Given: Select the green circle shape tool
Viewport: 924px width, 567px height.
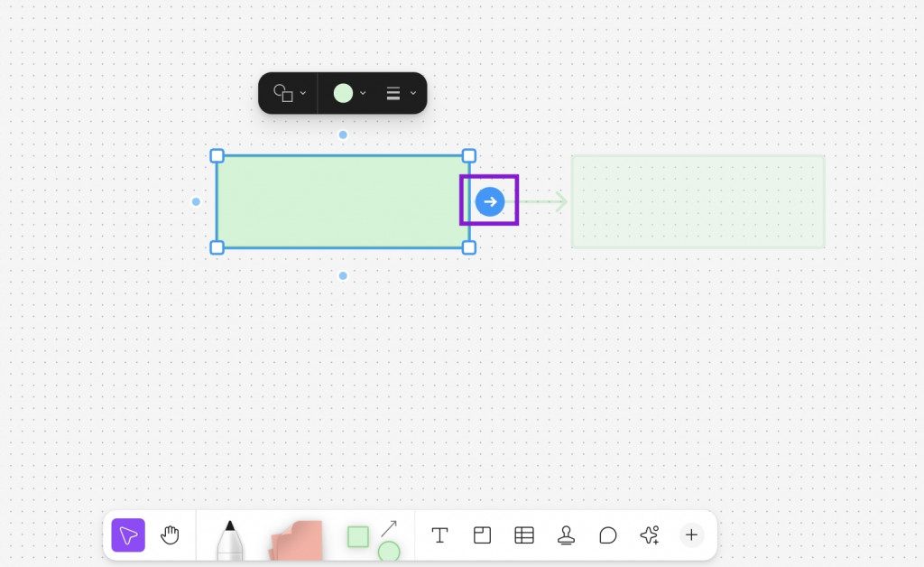Looking at the screenshot, I should [389, 552].
